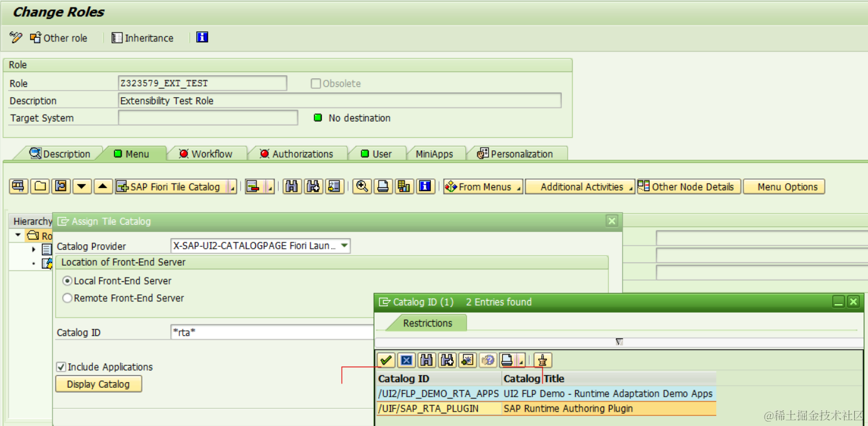Open the From Menus dropdown

483,187
